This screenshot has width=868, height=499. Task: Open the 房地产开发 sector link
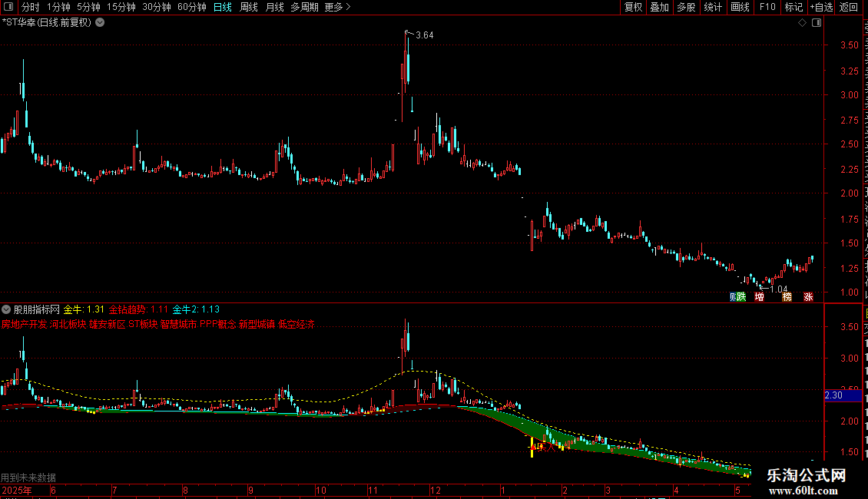click(x=25, y=324)
